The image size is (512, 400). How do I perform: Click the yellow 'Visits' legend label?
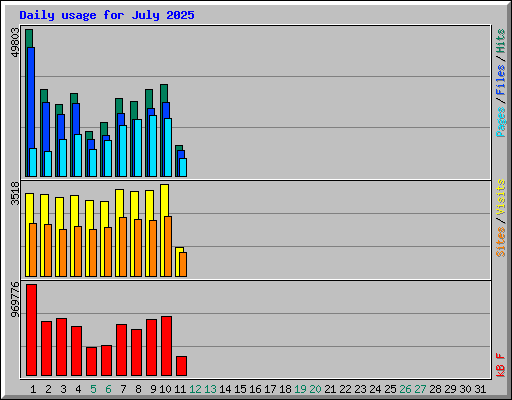pyautogui.click(x=501, y=197)
